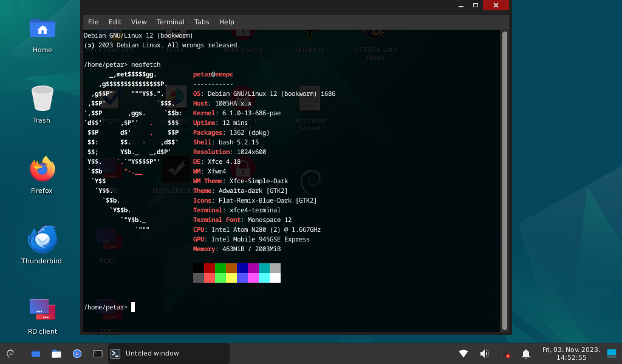Click the '1024x600' resolution value
This screenshot has width=622, height=364.
(251, 152)
